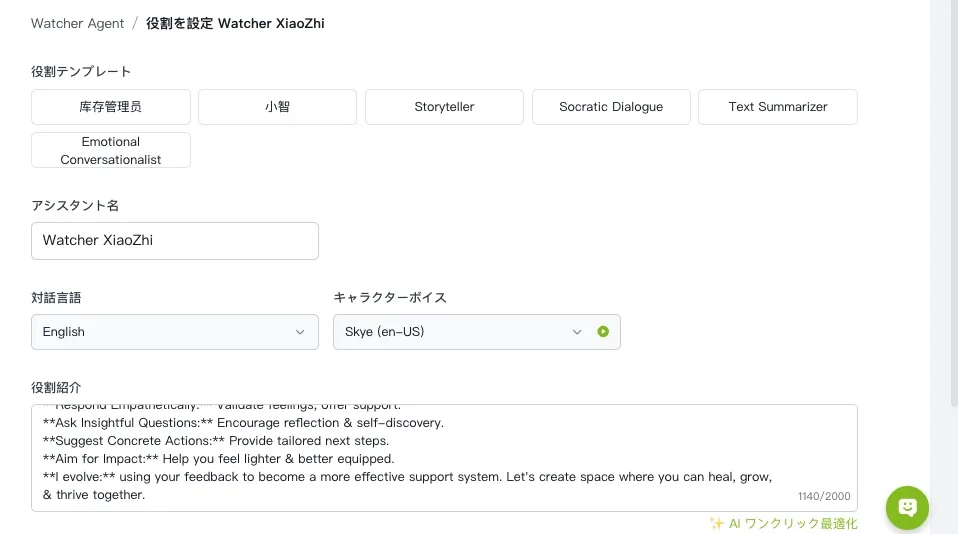Screen dimensions: 958x534
Task: Click the line starting "**Ask Insightful Questions:**"
Action: (x=243, y=423)
